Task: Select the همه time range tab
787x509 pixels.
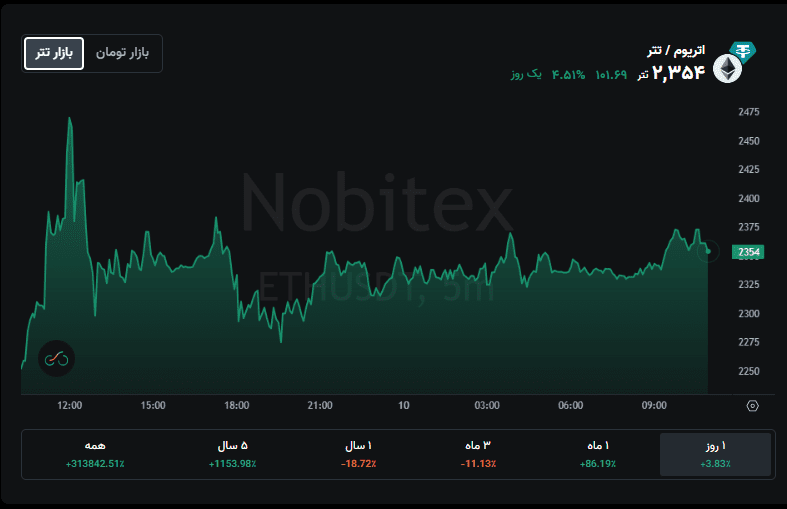Action: pyautogui.click(x=95, y=454)
